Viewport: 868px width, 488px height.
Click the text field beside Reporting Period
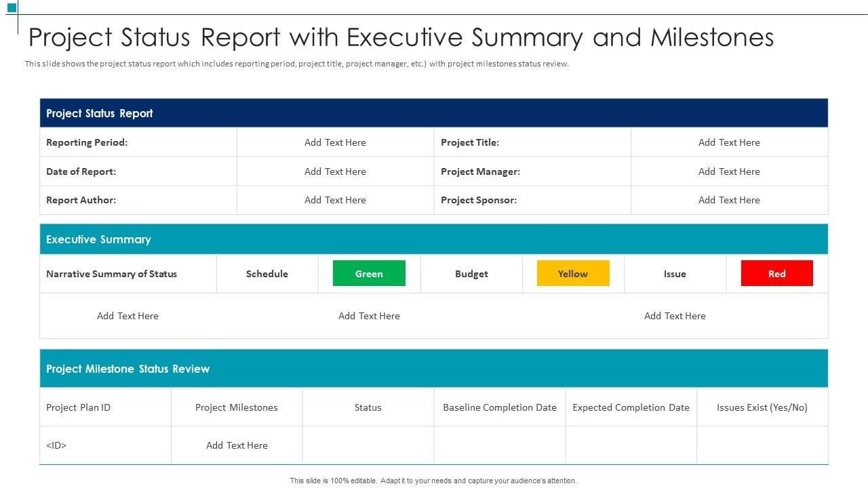(x=335, y=142)
